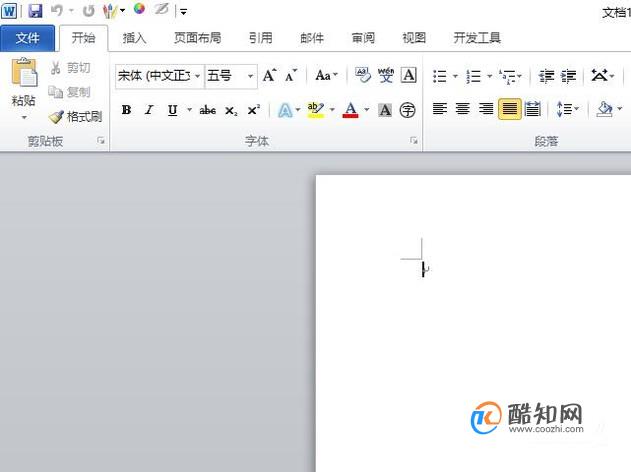Apply text effects with glowing A icon
The height and width of the screenshot is (472, 631).
pos(285,110)
